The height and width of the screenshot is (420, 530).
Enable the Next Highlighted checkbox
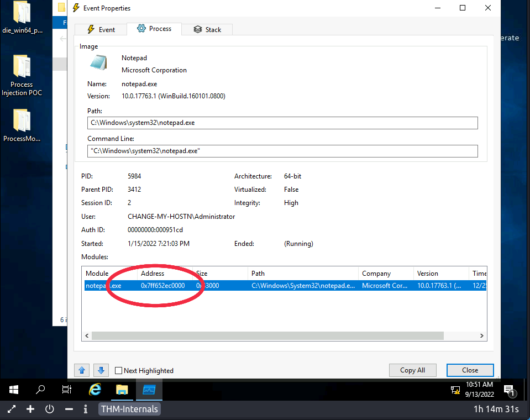coord(119,371)
